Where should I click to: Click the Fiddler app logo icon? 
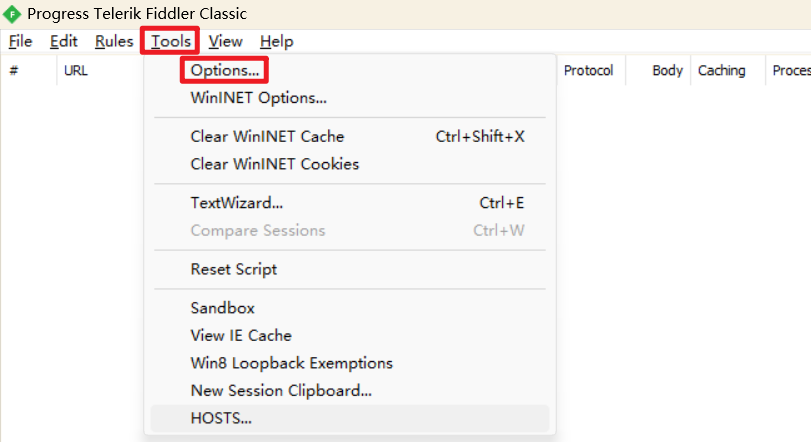pos(11,14)
